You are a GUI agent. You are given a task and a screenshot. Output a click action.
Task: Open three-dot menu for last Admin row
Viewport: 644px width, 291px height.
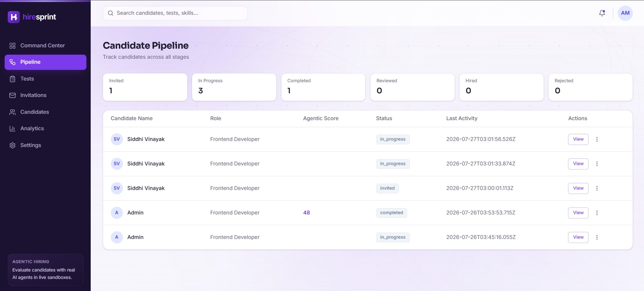click(597, 237)
